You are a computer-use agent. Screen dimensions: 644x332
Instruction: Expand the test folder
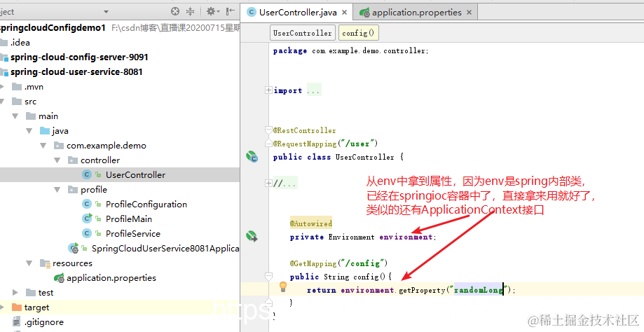coord(15,293)
